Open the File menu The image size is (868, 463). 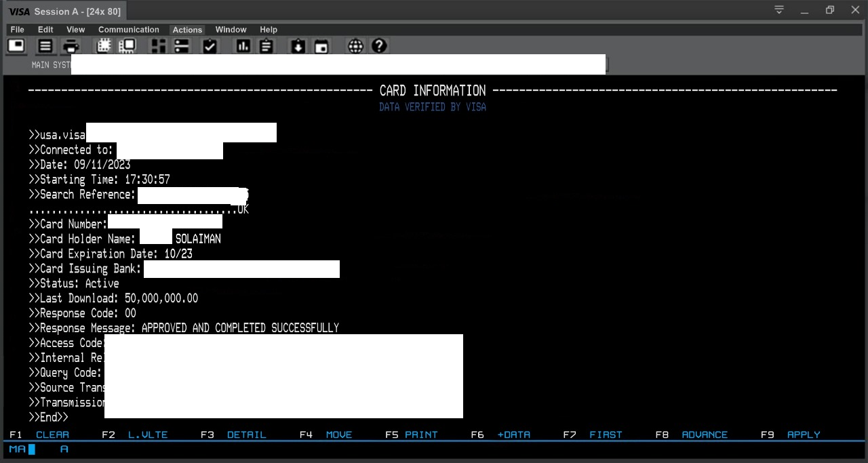click(18, 30)
